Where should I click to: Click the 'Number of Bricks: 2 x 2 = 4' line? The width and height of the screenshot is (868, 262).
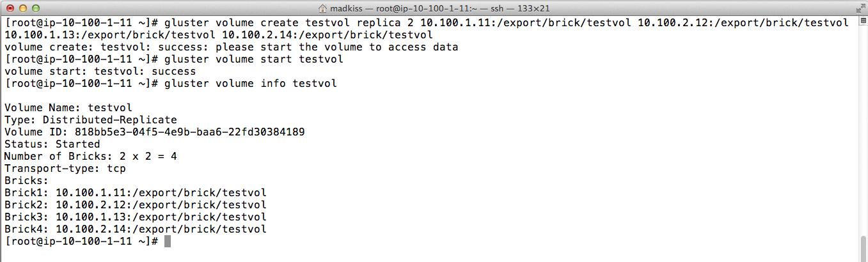(x=90, y=157)
